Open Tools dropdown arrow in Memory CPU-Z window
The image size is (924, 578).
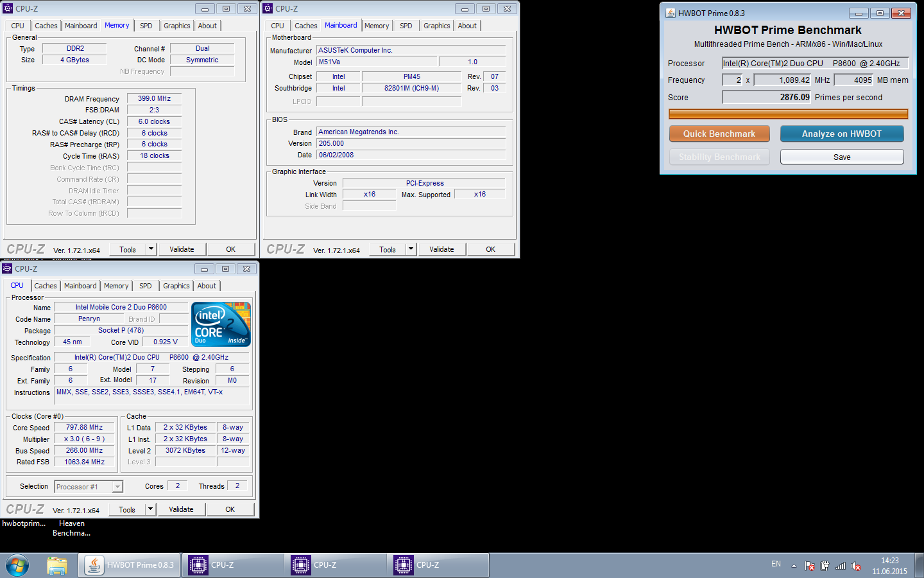pyautogui.click(x=151, y=249)
